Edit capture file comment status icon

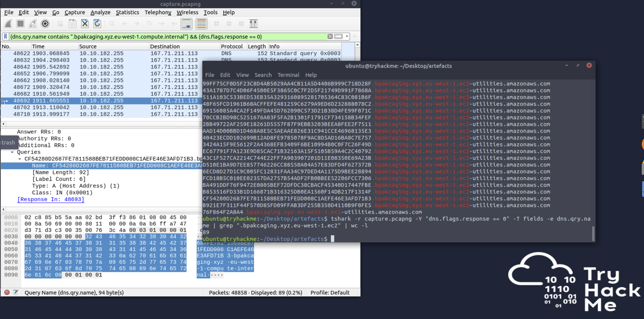15,292
